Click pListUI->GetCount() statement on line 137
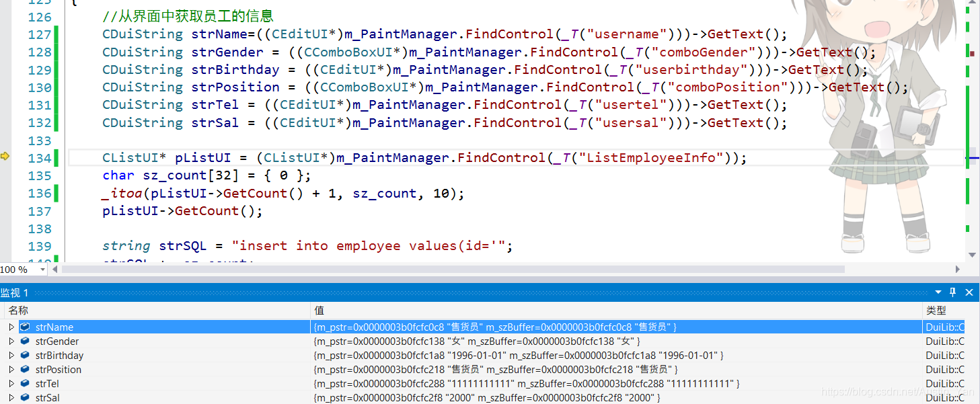Screen dimensions: 980x404 182,211
